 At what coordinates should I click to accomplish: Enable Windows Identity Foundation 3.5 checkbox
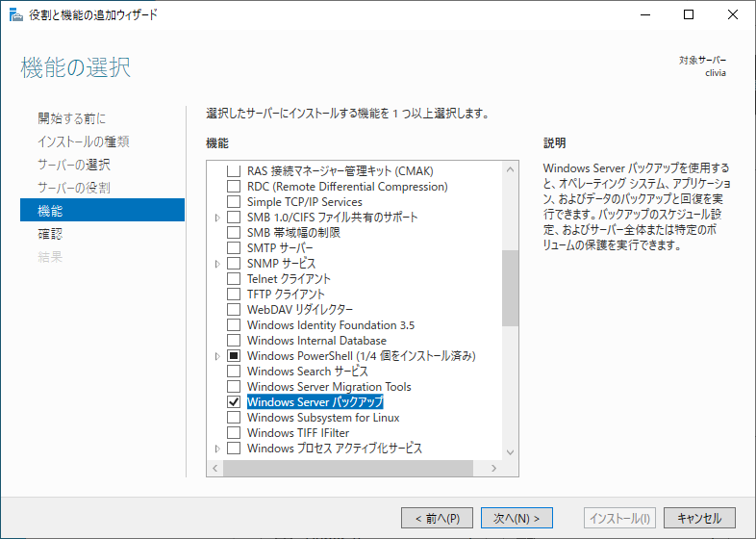pos(234,325)
